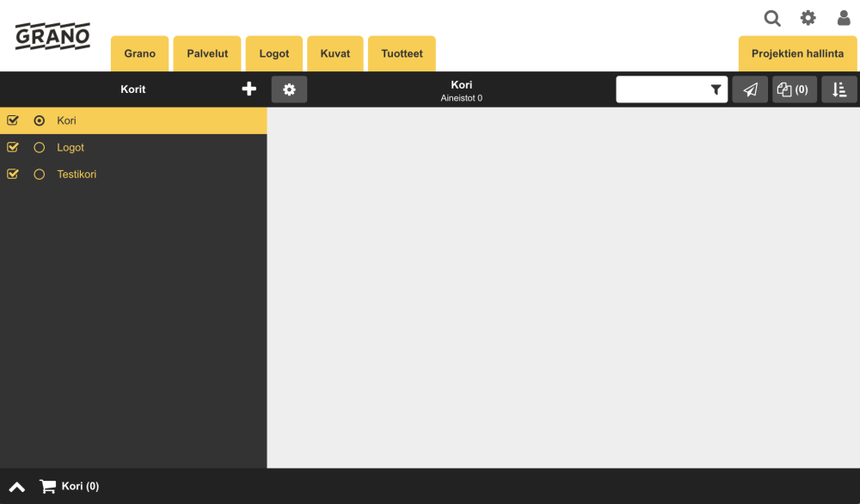Uncheck the Testikori basket checkbox
The width and height of the screenshot is (860, 504).
(x=13, y=174)
